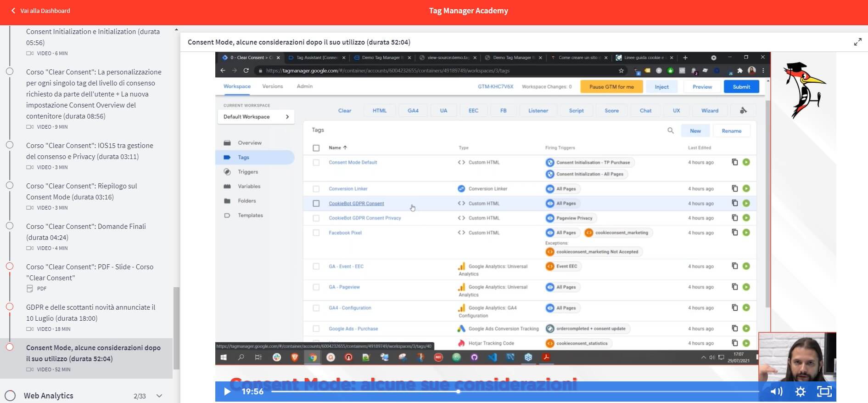Click the taskbar search magnifier icon

241,357
